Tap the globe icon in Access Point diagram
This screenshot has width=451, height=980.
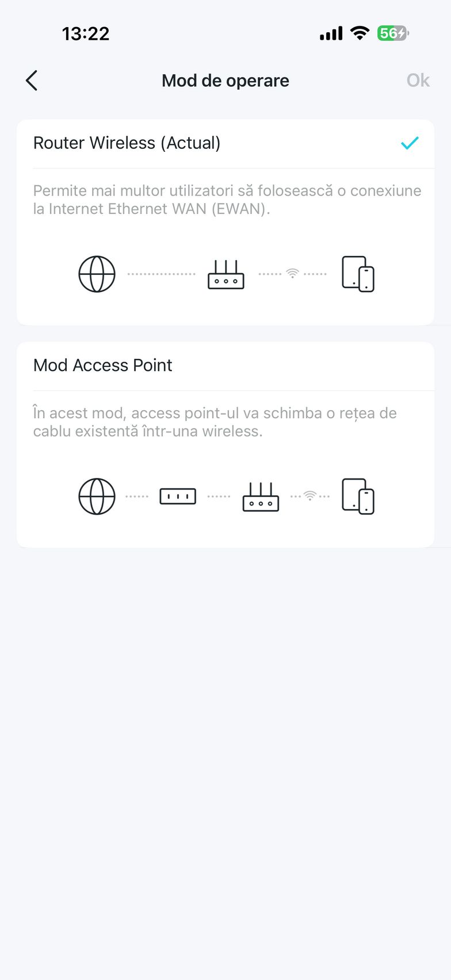click(x=97, y=496)
